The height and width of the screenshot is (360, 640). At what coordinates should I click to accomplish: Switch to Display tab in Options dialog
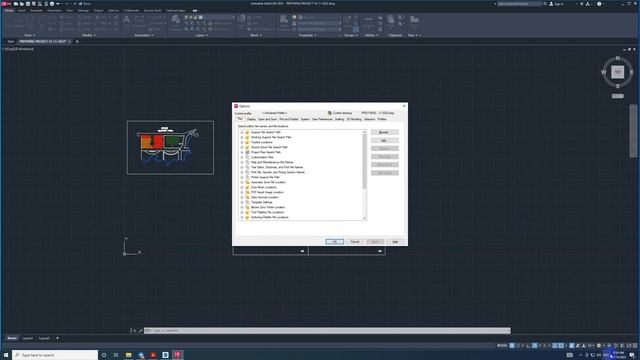point(251,119)
